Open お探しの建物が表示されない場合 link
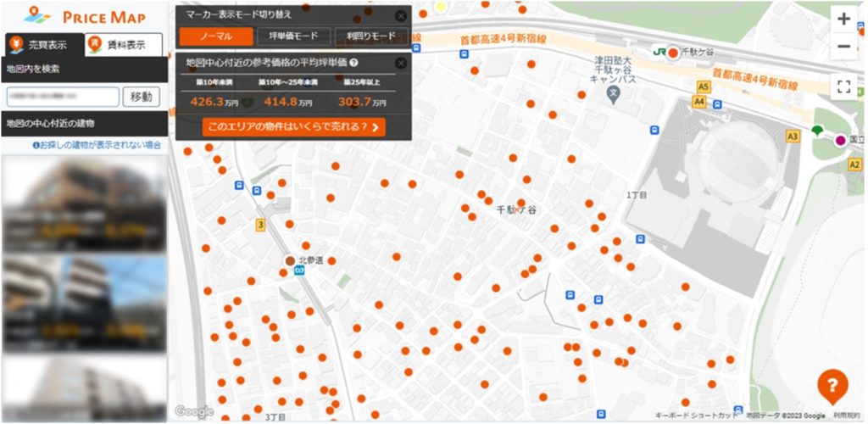The height and width of the screenshot is (424, 868). click(x=97, y=145)
